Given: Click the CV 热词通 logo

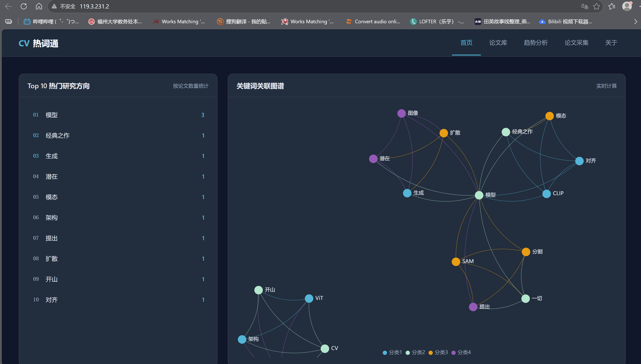Looking at the screenshot, I should (39, 43).
